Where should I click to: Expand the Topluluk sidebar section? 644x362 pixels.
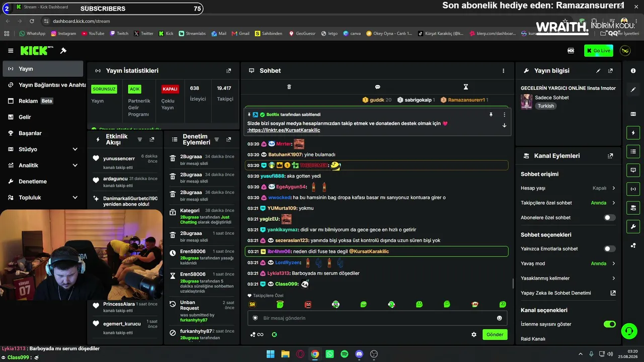tap(75, 198)
